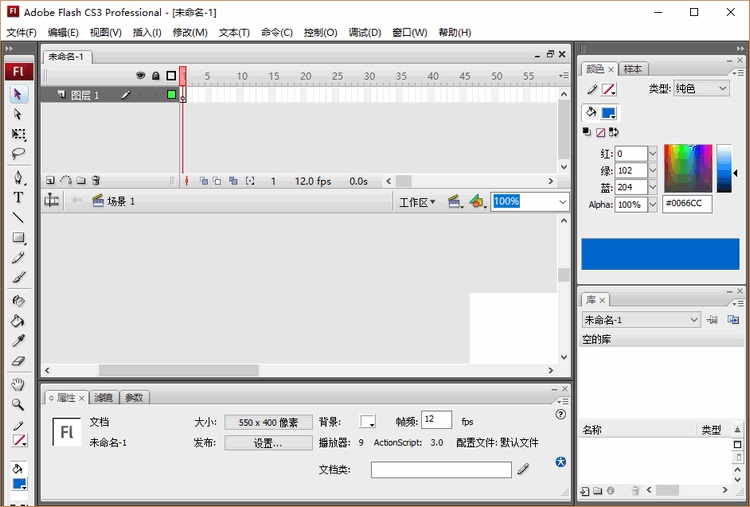Viewport: 750px width, 507px height.
Task: Click the 帧频 frame rate input field
Action: coord(436,419)
